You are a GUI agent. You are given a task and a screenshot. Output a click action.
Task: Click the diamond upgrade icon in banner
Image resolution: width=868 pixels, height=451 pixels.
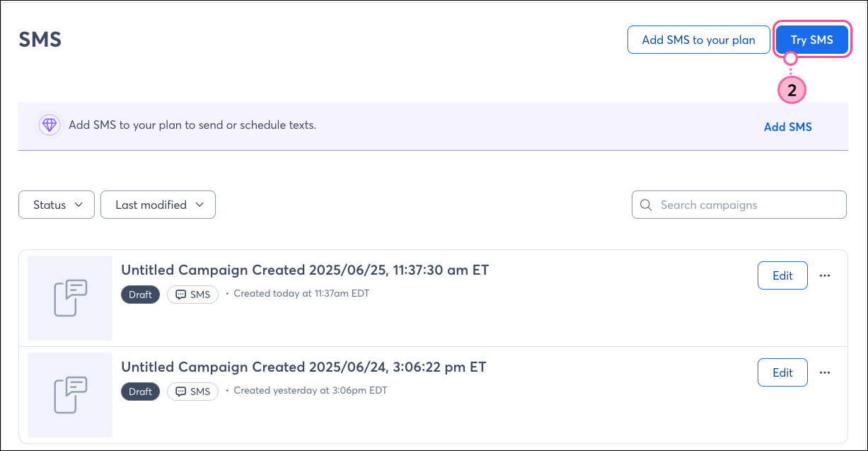49,125
